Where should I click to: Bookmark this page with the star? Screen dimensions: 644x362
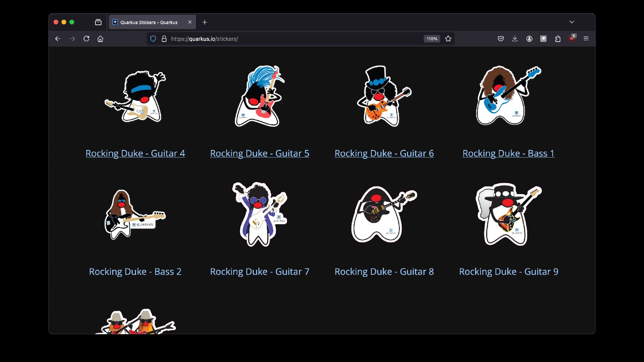(x=448, y=39)
